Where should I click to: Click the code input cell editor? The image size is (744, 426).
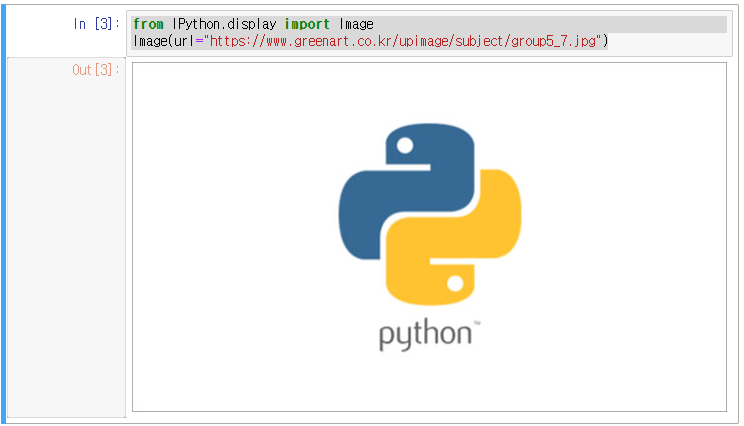[x=429, y=33]
